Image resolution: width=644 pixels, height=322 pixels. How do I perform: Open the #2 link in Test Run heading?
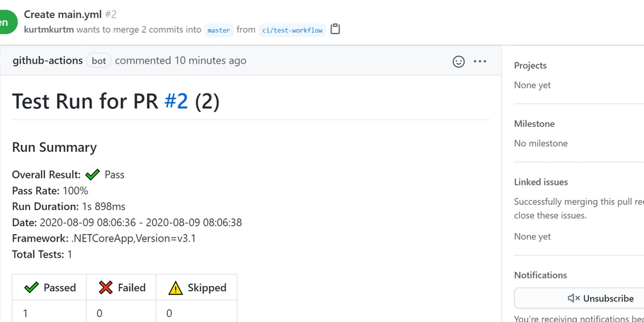click(x=176, y=101)
